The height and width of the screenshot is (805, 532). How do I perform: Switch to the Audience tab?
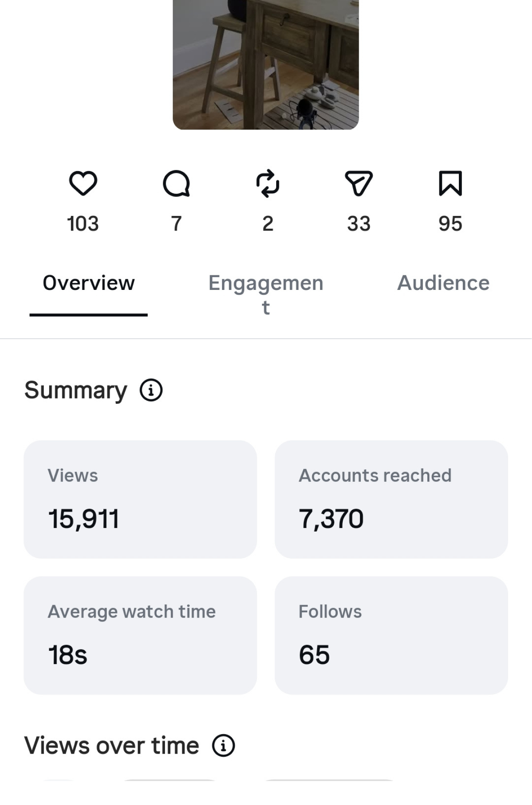click(443, 283)
